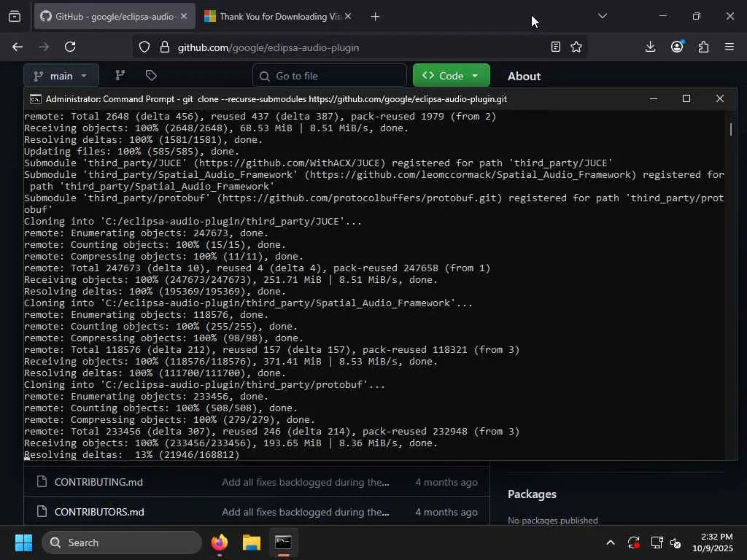The width and height of the screenshot is (747, 560).
Task: Open Firefox account icon
Action: (677, 47)
